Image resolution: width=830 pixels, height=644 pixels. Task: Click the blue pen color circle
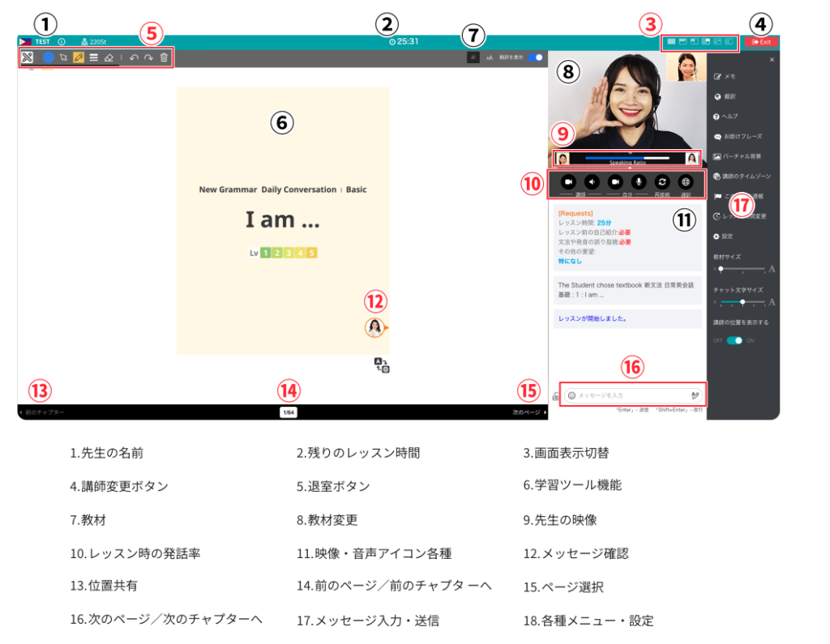coord(48,58)
